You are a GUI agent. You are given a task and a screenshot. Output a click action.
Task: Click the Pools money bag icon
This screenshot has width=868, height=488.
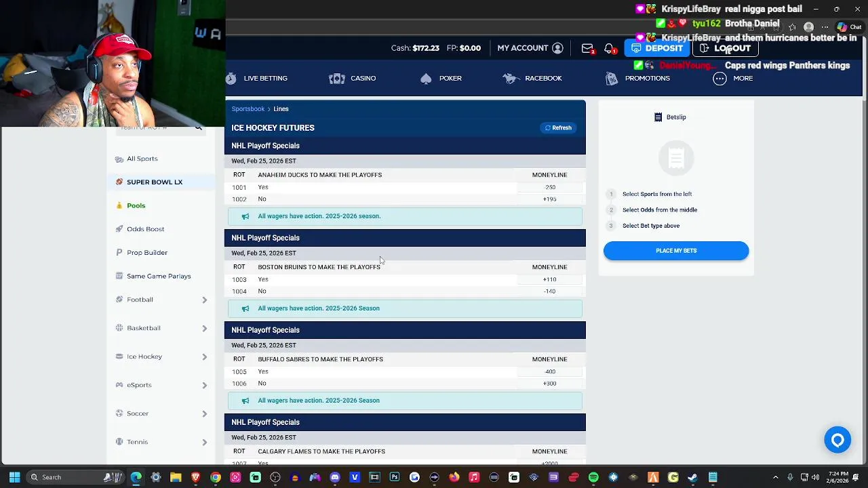tap(119, 205)
